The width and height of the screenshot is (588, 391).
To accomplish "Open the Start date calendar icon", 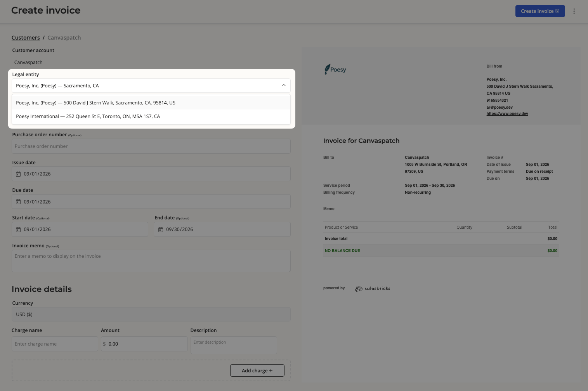I will coord(18,229).
